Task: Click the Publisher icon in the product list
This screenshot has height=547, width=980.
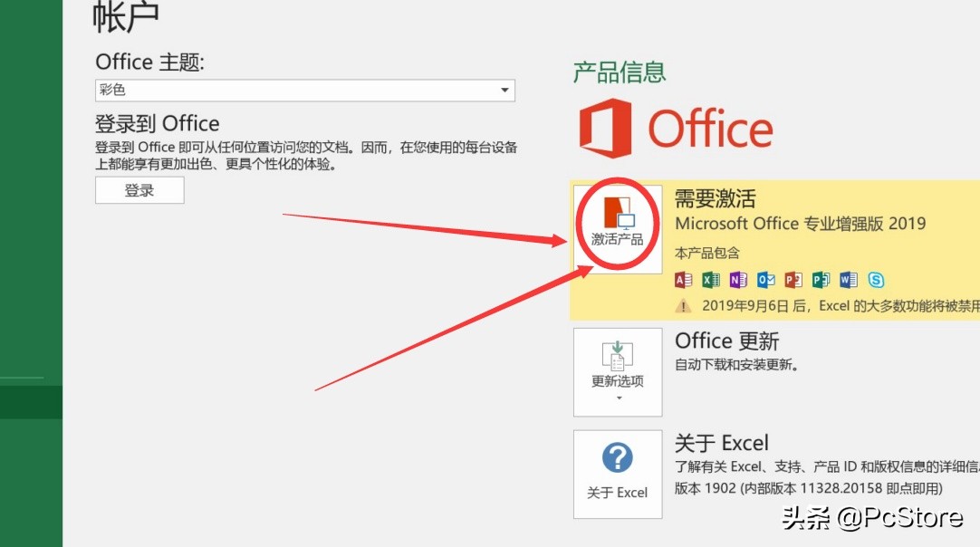Action: click(821, 280)
